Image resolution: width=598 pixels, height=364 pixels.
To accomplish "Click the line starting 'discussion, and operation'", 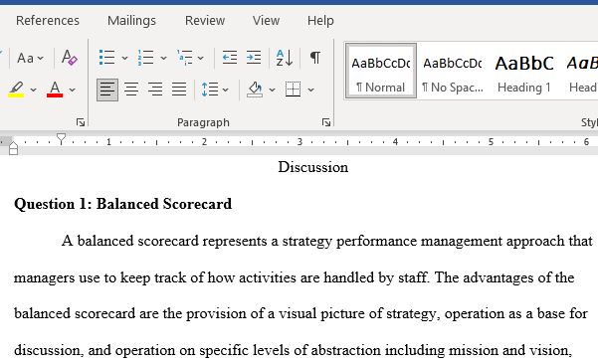I will coord(293,350).
